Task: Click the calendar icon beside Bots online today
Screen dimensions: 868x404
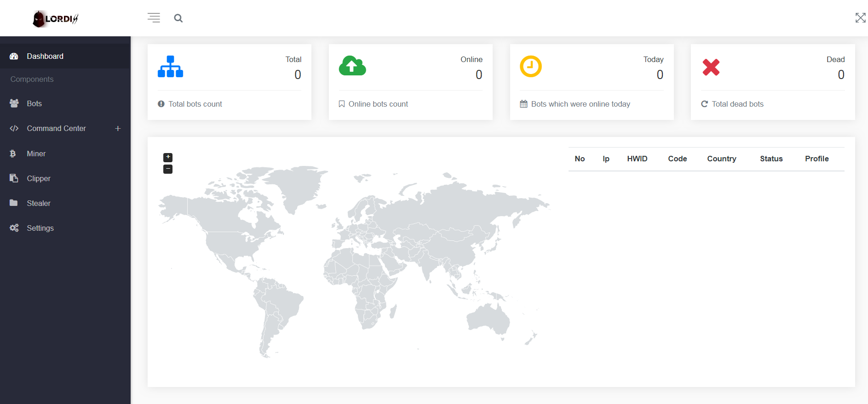Action: coord(523,104)
